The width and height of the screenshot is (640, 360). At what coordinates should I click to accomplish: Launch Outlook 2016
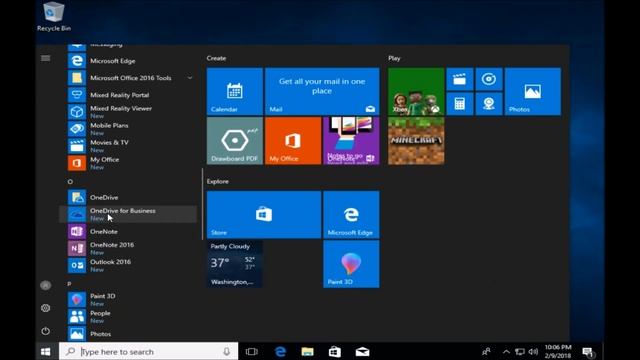[128, 265]
